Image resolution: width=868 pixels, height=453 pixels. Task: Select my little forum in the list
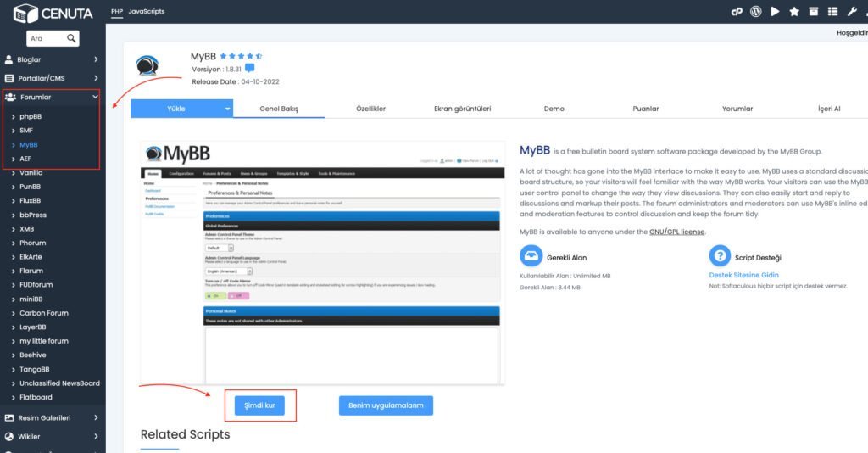pyautogui.click(x=44, y=340)
